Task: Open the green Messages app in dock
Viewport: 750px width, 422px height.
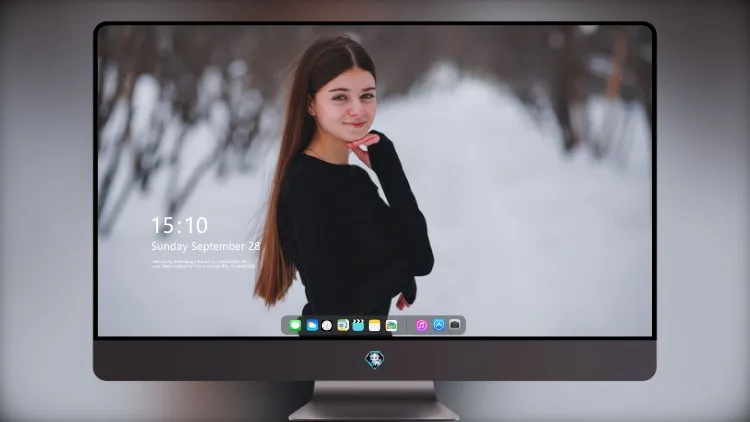Action: pyautogui.click(x=295, y=325)
